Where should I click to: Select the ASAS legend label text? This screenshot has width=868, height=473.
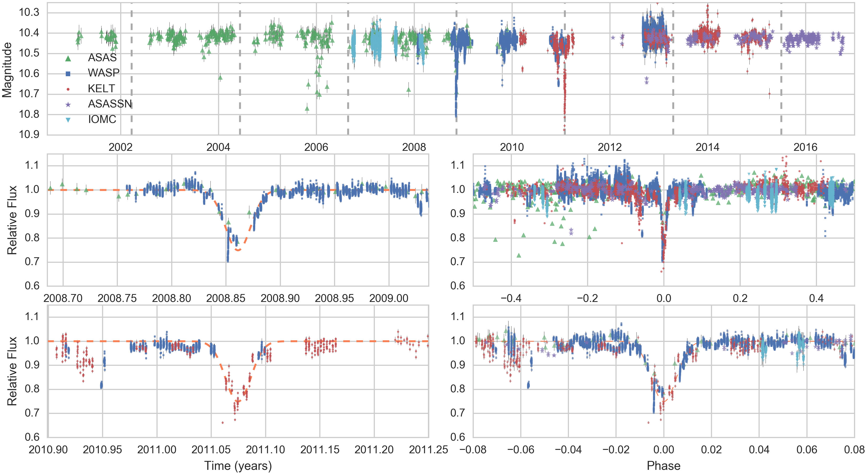click(102, 58)
